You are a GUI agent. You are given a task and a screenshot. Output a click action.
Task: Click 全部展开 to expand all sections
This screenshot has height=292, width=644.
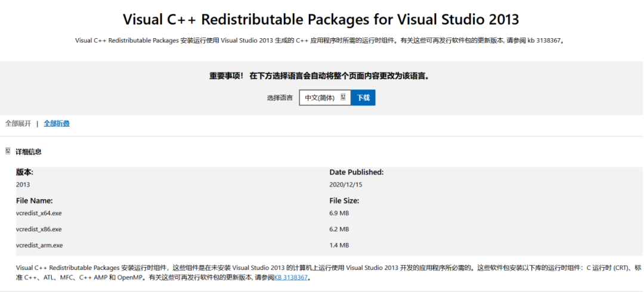coord(18,123)
